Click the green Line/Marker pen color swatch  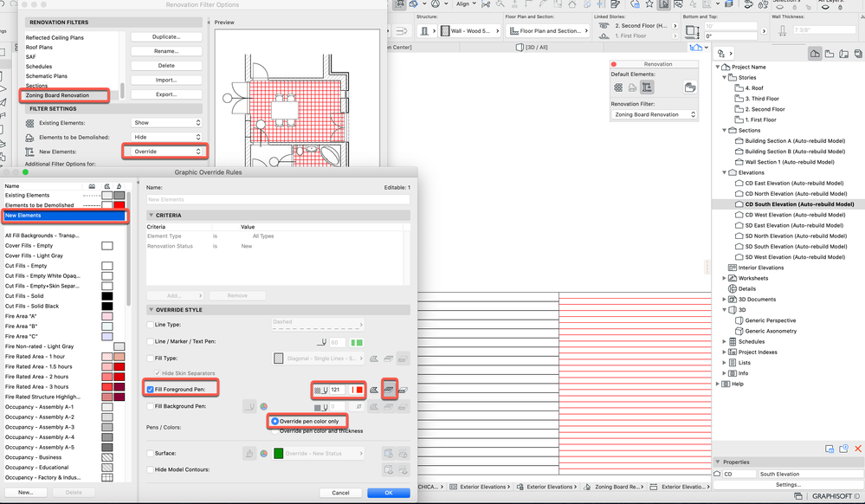(357, 343)
